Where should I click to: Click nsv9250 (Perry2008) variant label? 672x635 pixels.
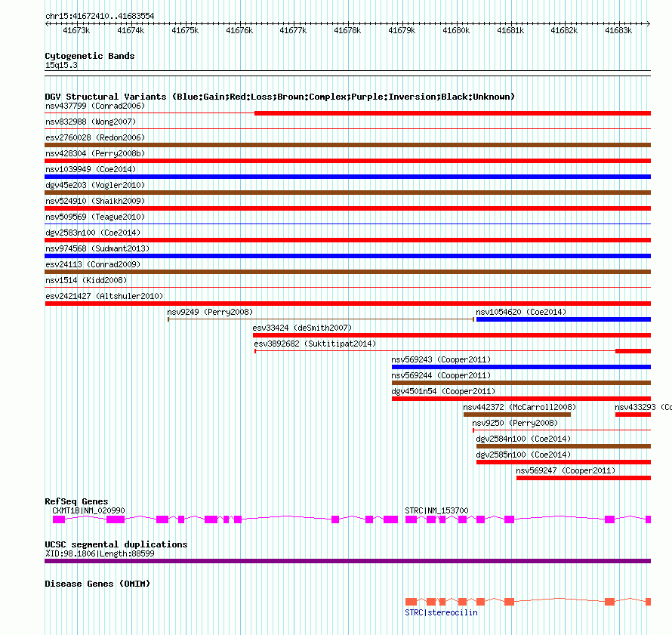pos(515,423)
